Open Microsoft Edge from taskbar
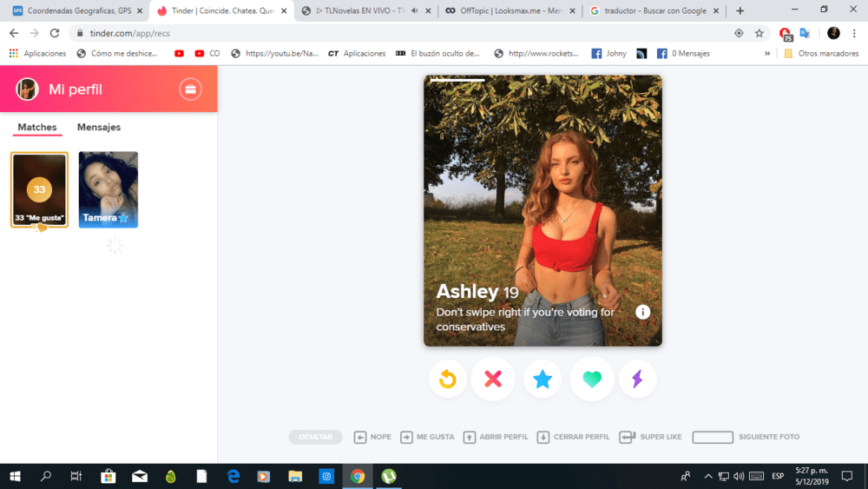Viewport: 868px width, 489px height. pos(233,476)
